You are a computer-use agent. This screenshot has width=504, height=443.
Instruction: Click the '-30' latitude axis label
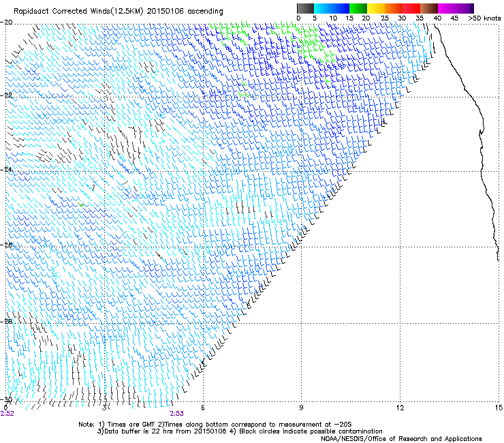[6, 399]
